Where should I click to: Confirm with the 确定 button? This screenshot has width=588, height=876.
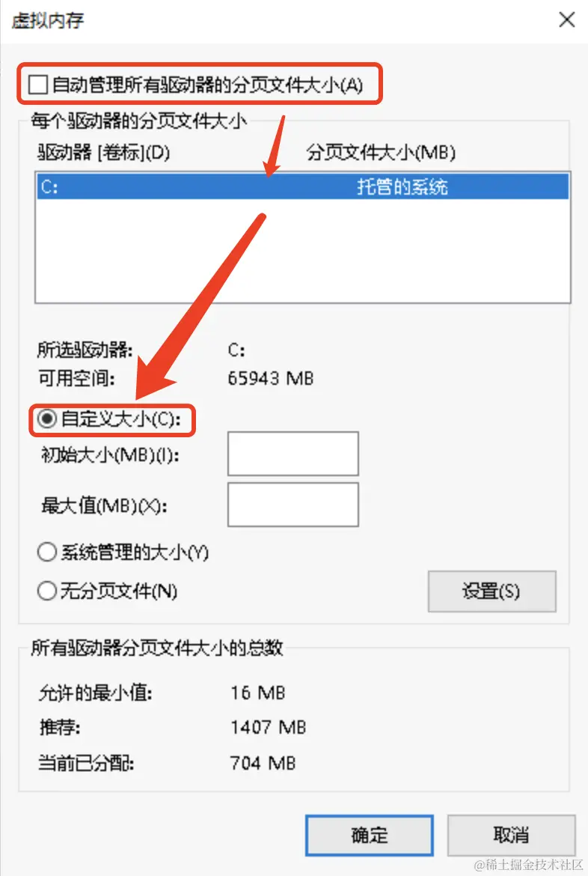369,836
